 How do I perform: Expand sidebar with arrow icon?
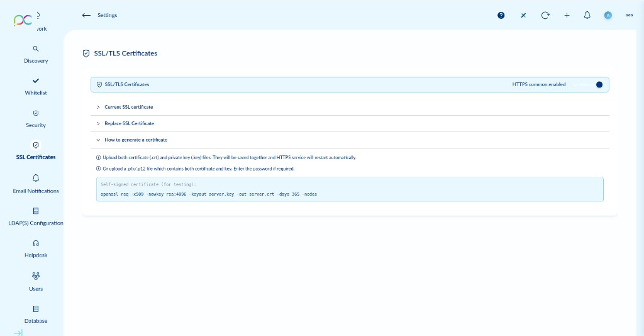click(18, 333)
